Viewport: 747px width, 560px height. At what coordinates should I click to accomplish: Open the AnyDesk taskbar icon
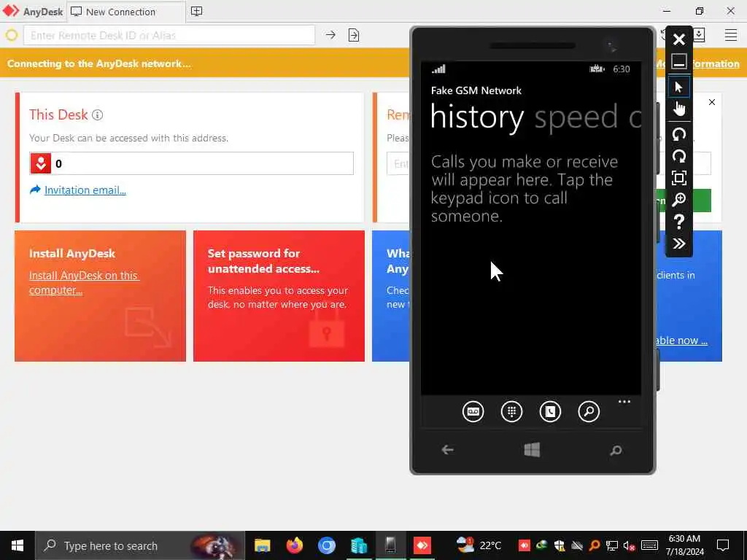pyautogui.click(x=422, y=545)
